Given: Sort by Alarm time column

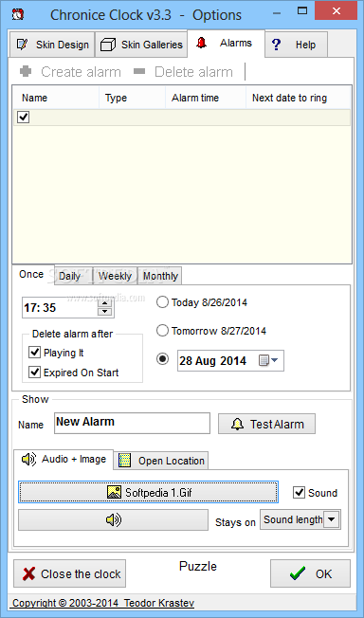Looking at the screenshot, I should point(206,98).
